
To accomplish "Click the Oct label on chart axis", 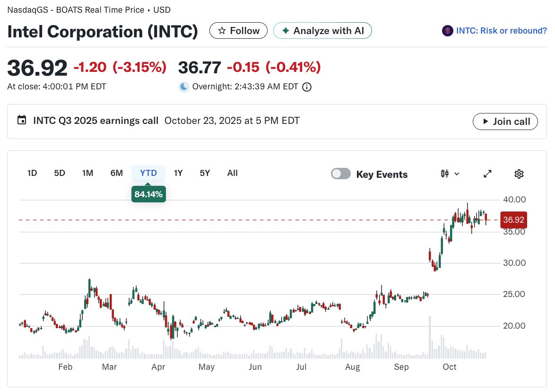I will click(450, 367).
